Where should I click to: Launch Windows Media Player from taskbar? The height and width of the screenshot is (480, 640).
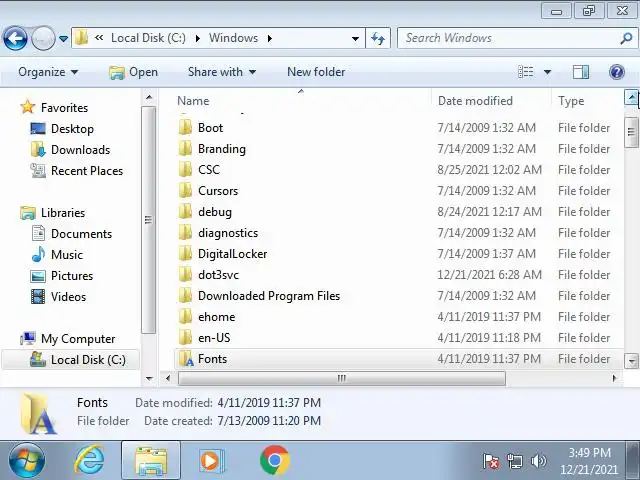[x=211, y=461]
